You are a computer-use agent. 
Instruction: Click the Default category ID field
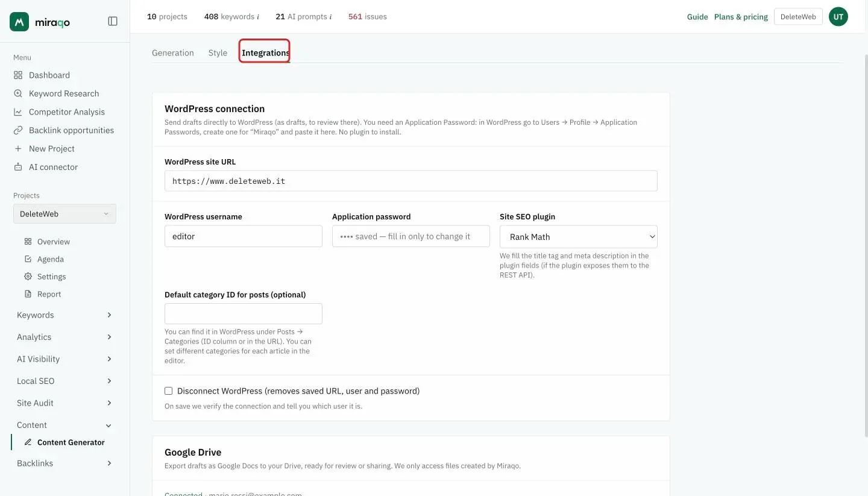[244, 314]
